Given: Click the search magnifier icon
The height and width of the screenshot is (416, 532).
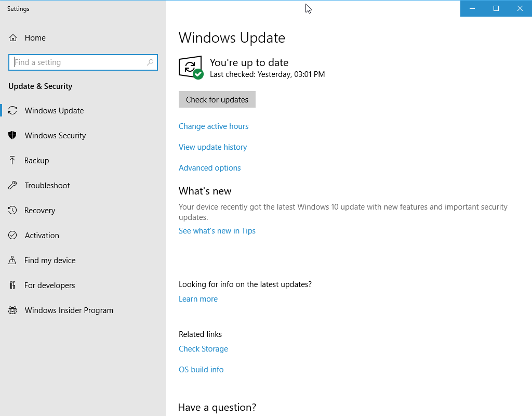Looking at the screenshot, I should tap(150, 62).
